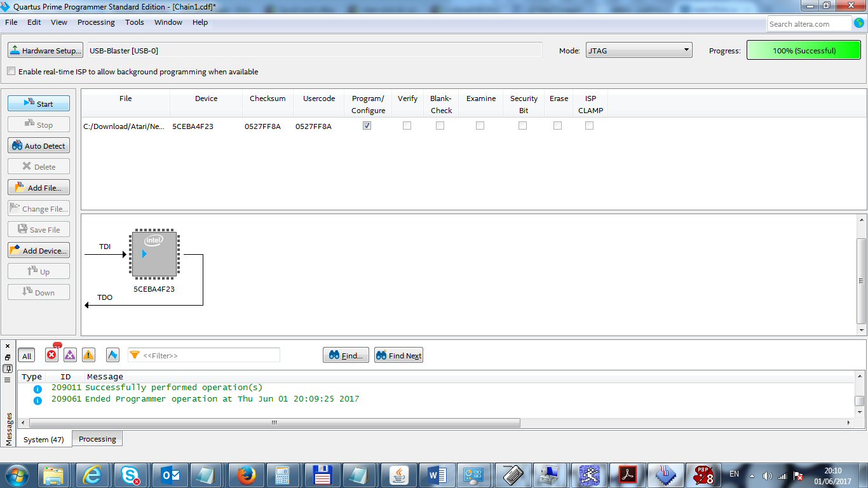Open the Mode JTAG dropdown
Screen dimensions: 868x488
(x=639, y=50)
